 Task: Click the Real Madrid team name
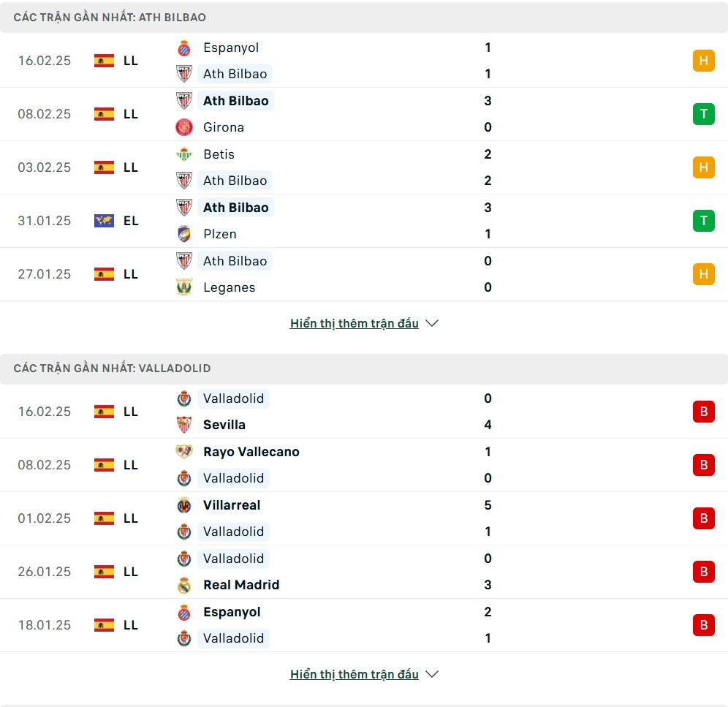pyautogui.click(x=241, y=585)
